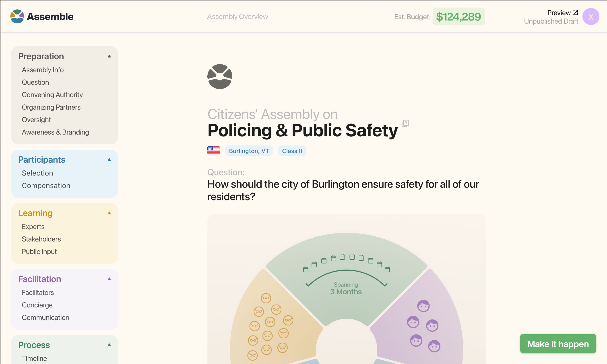Collapse the Facilitation section arrow
The height and width of the screenshot is (364, 607).
tap(109, 279)
